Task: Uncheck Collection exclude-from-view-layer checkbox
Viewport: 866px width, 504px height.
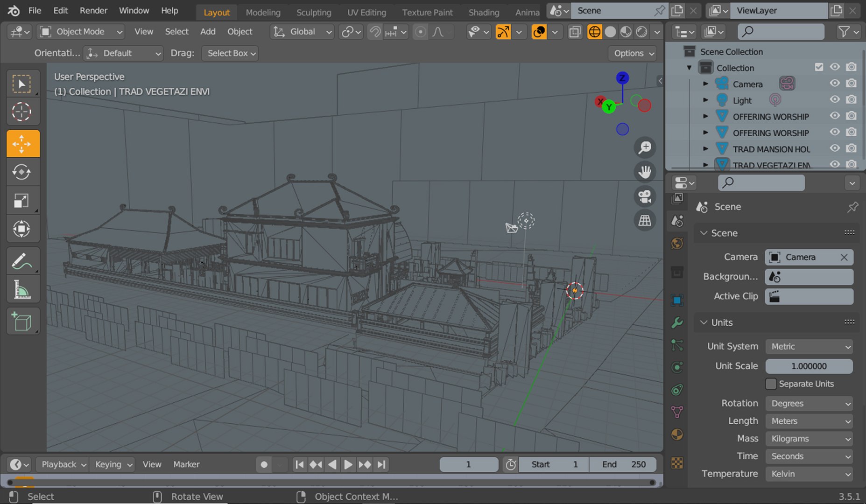Action: coord(819,67)
